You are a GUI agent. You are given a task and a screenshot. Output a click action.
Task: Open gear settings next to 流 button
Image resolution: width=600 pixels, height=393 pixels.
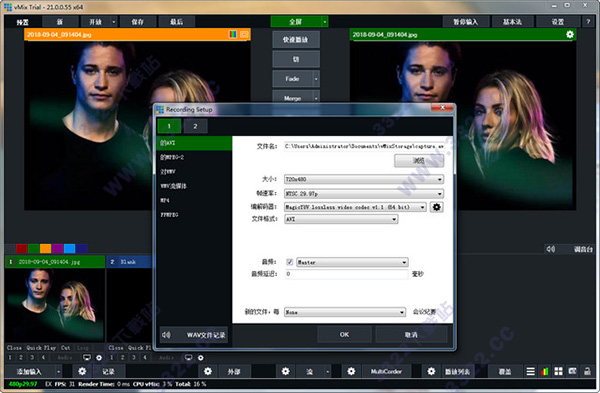(x=285, y=371)
